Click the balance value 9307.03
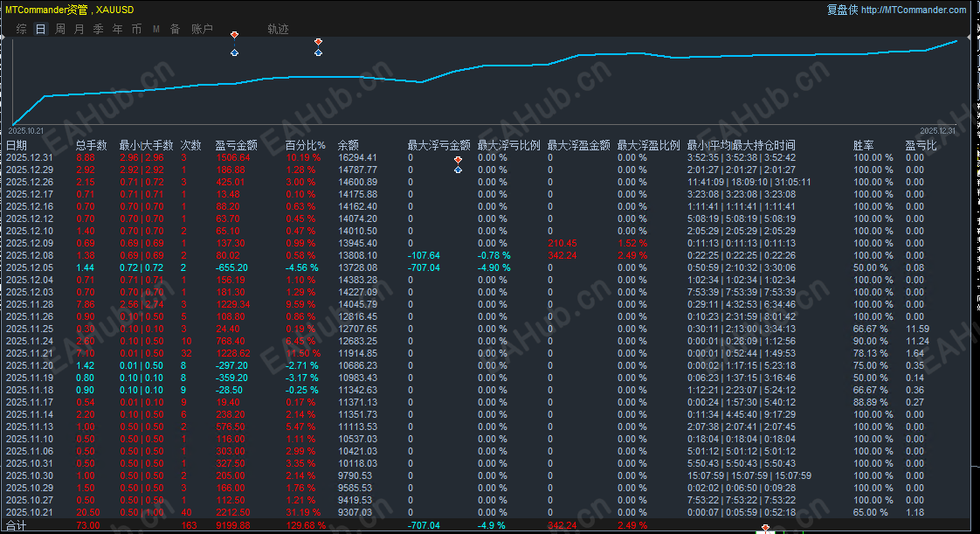This screenshot has height=534, width=980. point(355,512)
